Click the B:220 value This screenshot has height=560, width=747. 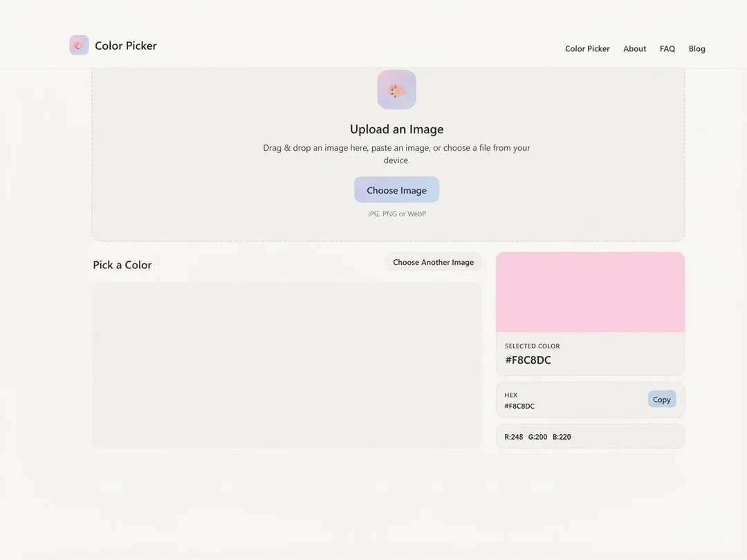click(562, 437)
